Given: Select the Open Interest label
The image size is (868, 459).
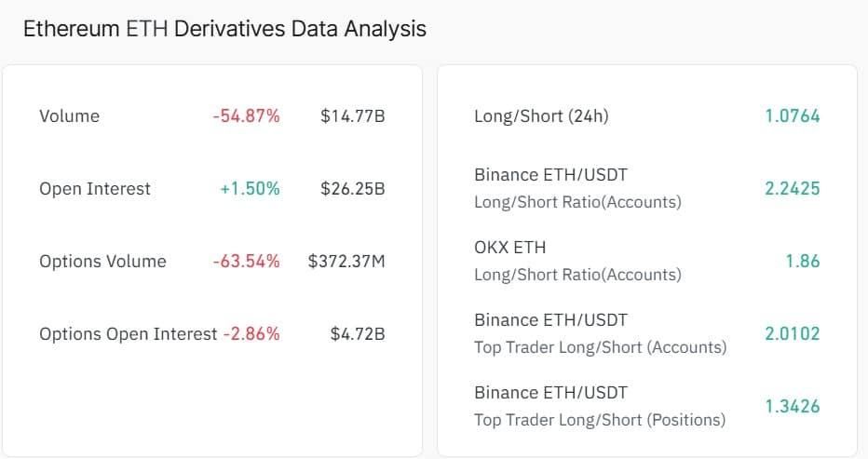Looking at the screenshot, I should point(95,189).
